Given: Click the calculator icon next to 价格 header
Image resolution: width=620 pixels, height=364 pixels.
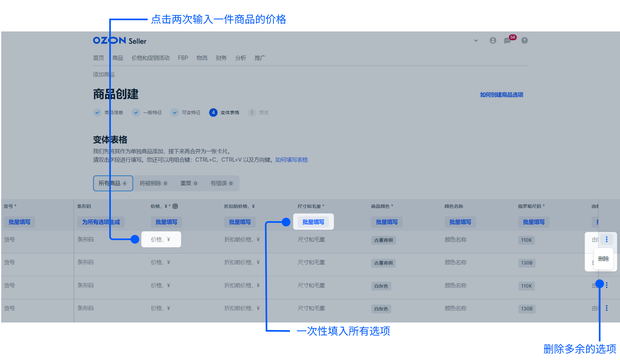Looking at the screenshot, I should point(175,206).
